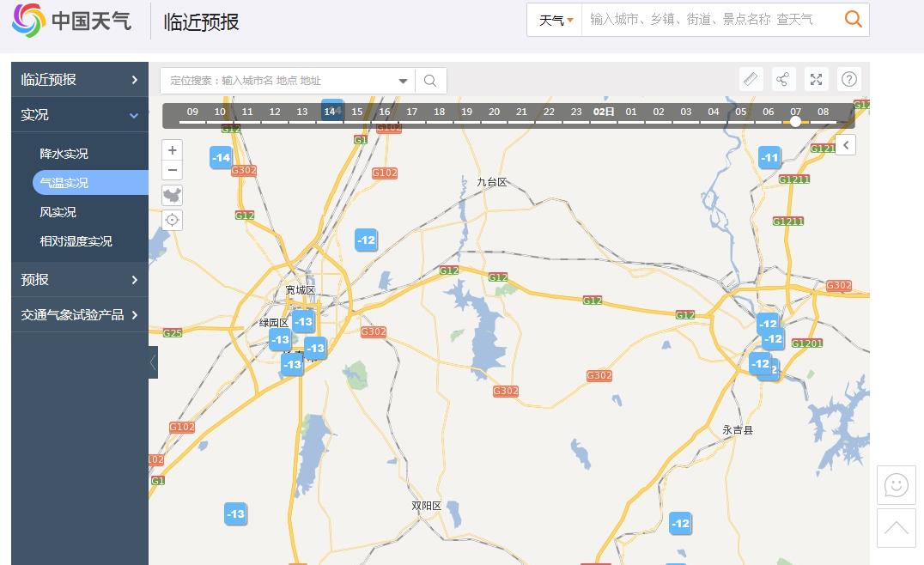Screen dimensions: 924x565
Task: Click the -12 marker below 永吉县
Action: 680,523
